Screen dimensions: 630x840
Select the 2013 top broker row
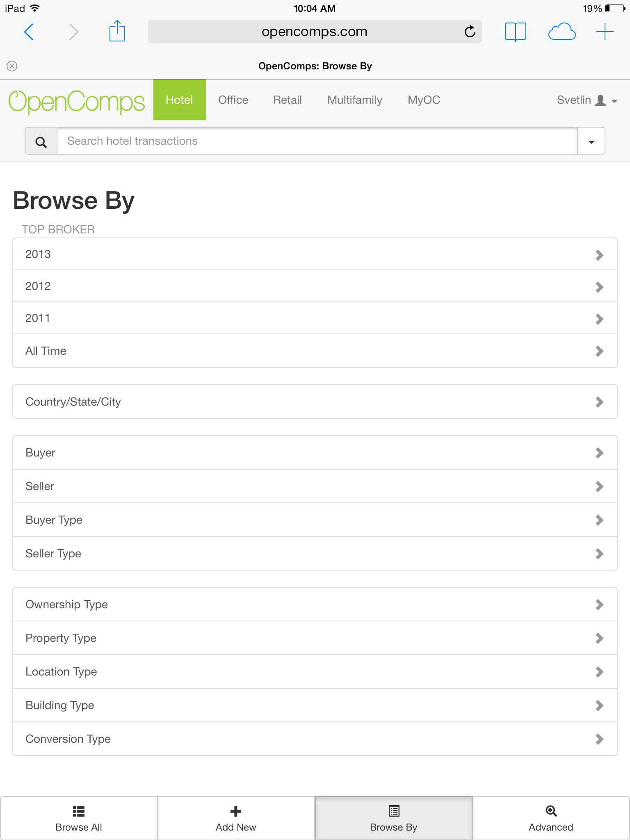(x=315, y=254)
